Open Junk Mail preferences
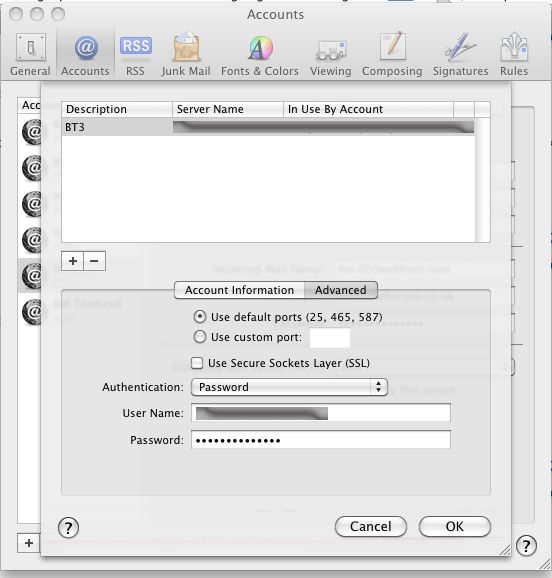Screen dimensions: 552x578 [x=186, y=55]
